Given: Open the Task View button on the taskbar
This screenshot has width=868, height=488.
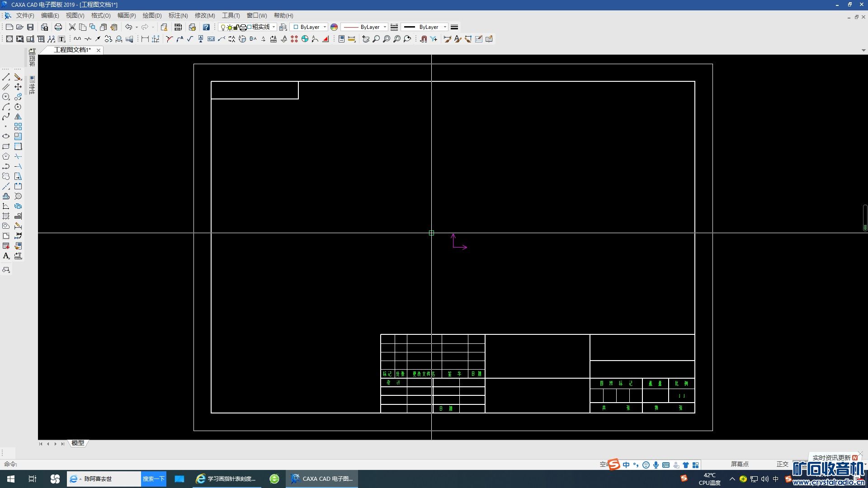Looking at the screenshot, I should click(x=32, y=479).
